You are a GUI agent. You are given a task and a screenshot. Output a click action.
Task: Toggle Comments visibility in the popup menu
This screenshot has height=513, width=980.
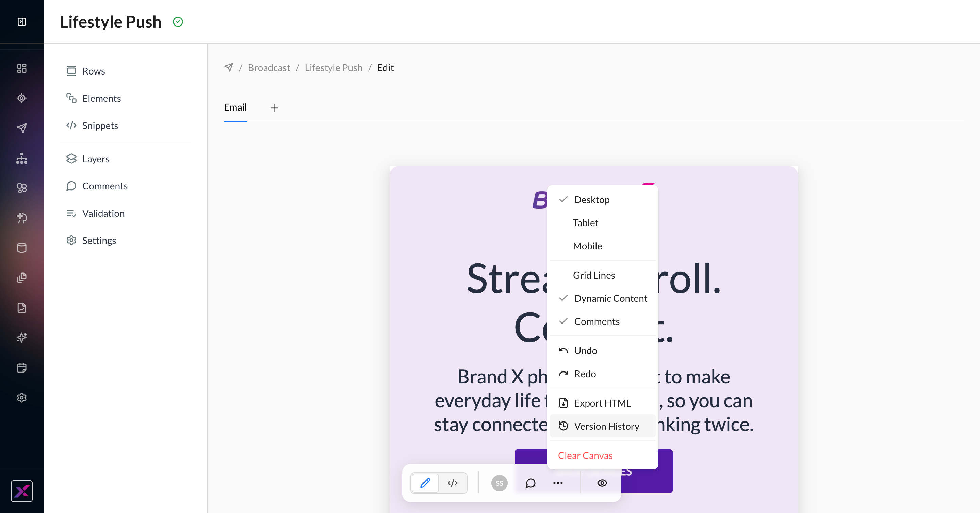603,322
